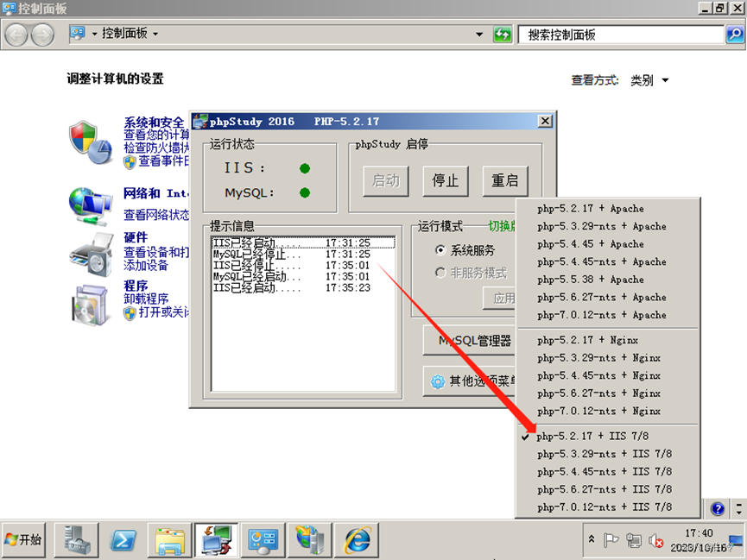Image resolution: width=747 pixels, height=560 pixels.
Task: Click 搜索控制面板 search field
Action: pyautogui.click(x=621, y=35)
